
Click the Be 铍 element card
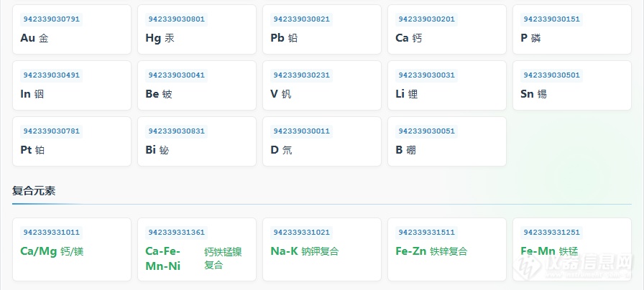(196, 85)
